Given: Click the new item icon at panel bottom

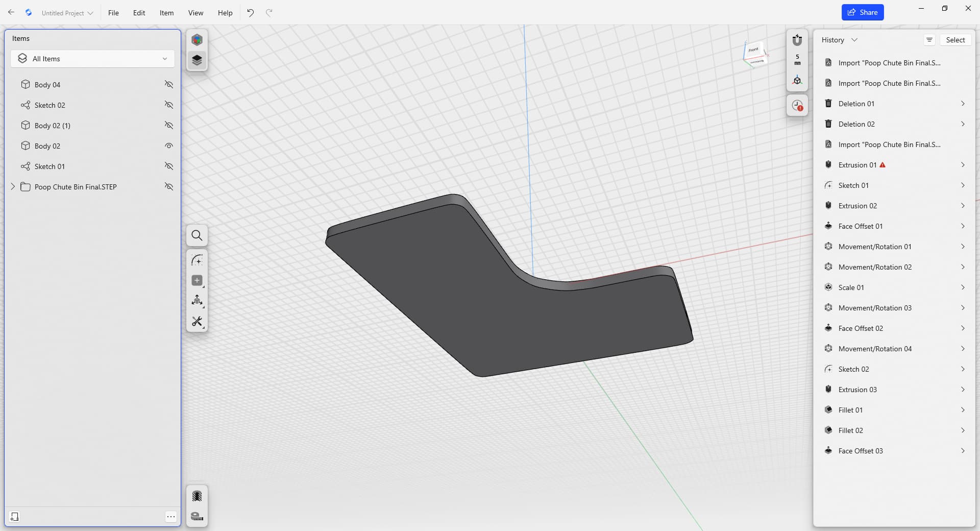Looking at the screenshot, I should click(x=14, y=517).
